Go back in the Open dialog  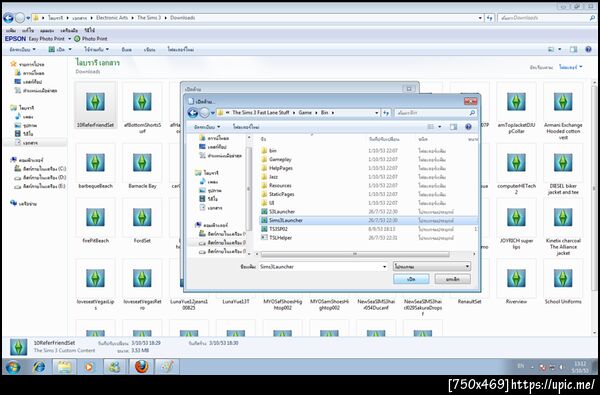point(193,113)
